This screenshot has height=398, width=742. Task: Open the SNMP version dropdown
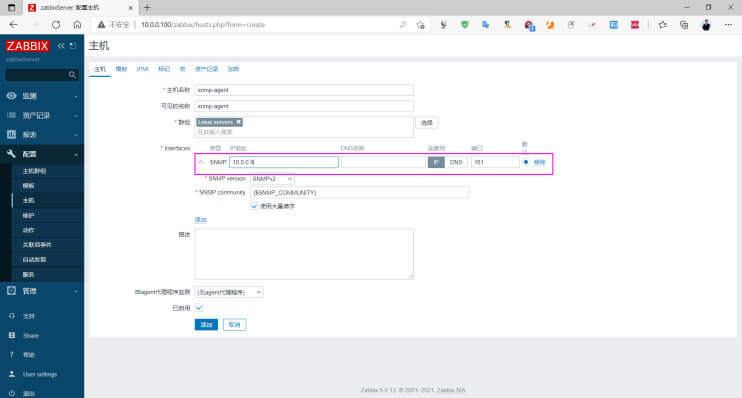click(x=272, y=179)
